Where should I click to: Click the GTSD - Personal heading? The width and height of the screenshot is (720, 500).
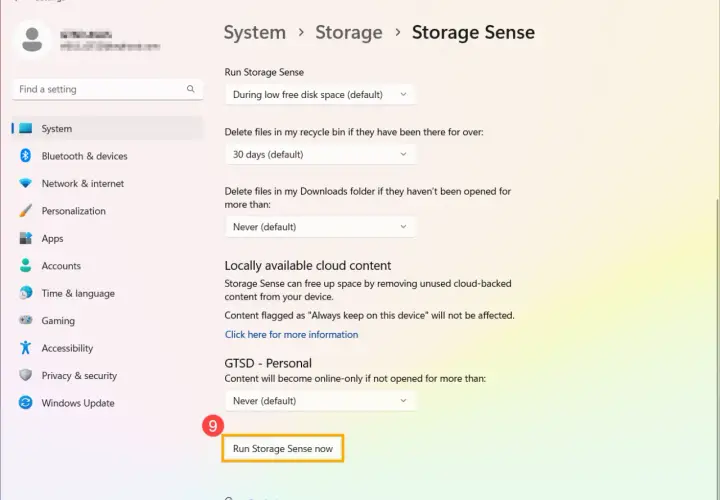268,363
